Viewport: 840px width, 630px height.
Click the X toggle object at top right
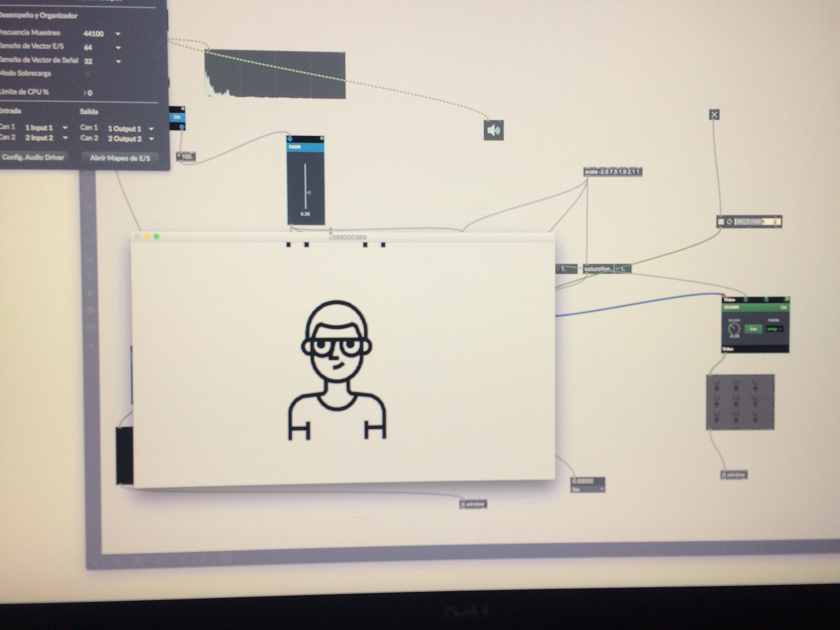714,115
